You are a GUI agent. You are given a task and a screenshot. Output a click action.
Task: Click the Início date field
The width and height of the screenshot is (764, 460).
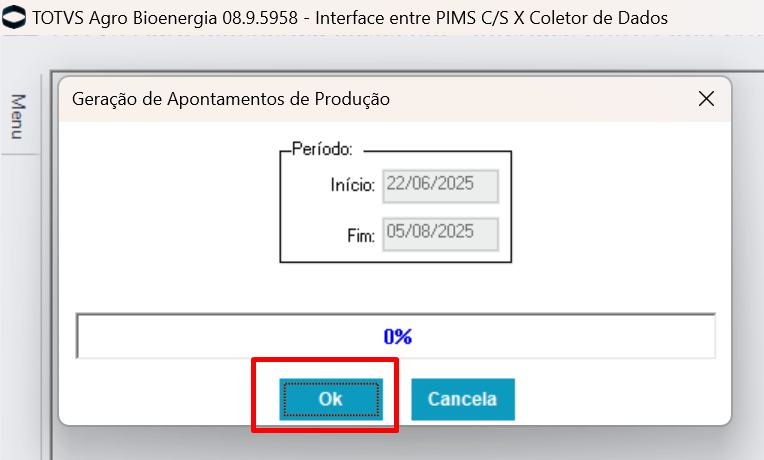pos(440,185)
